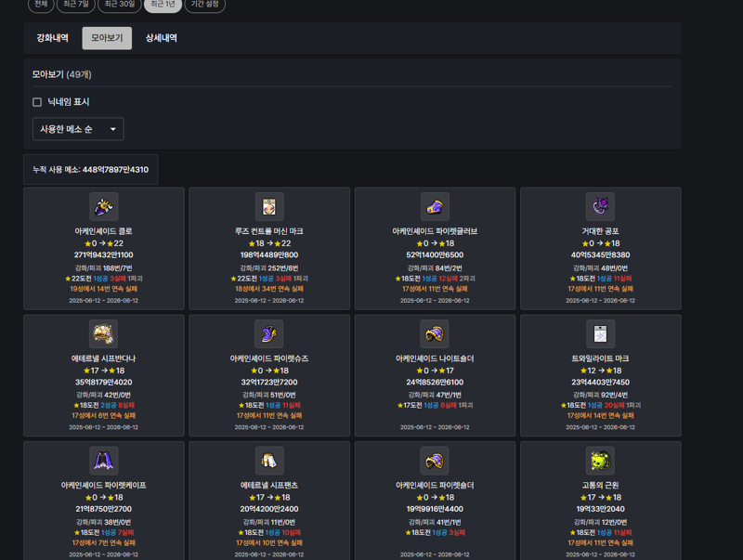Click the 아케인셰이드 파이렛글러브 item name
743x560 pixels.
tap(435, 231)
